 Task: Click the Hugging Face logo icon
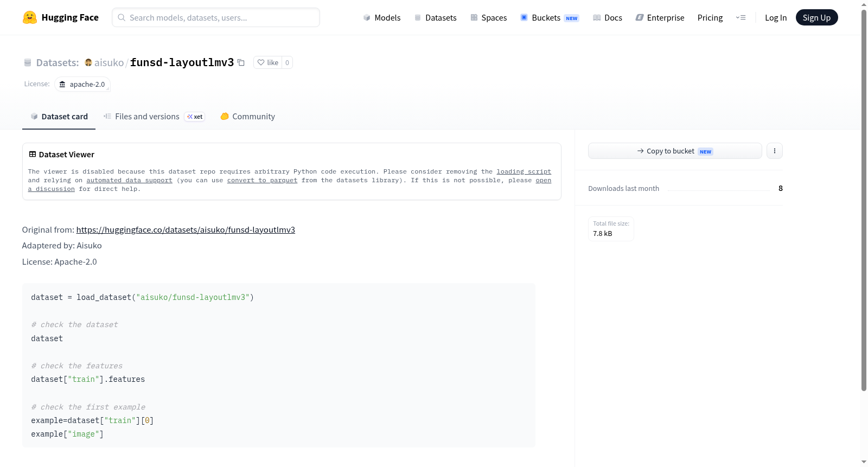click(x=30, y=17)
